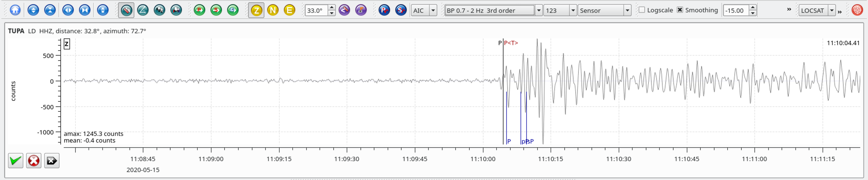This screenshot has height=180, width=868.
Task: Click the sort by residual icon
Action: pos(176,10)
